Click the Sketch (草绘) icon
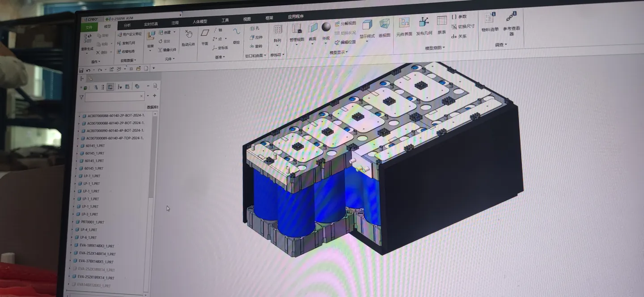This screenshot has height=297, width=644. click(x=236, y=32)
